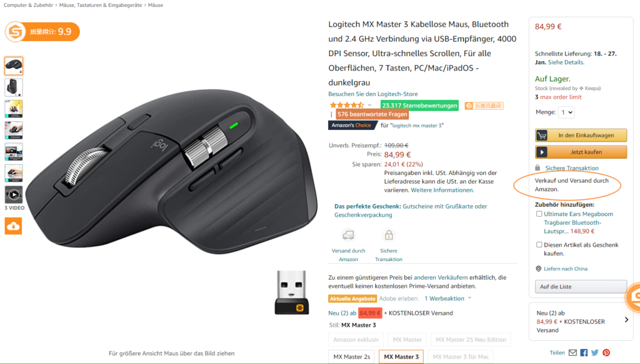Image resolution: width=640 pixels, height=364 pixels.
Task: Share on Facebook icon
Action: tap(584, 353)
